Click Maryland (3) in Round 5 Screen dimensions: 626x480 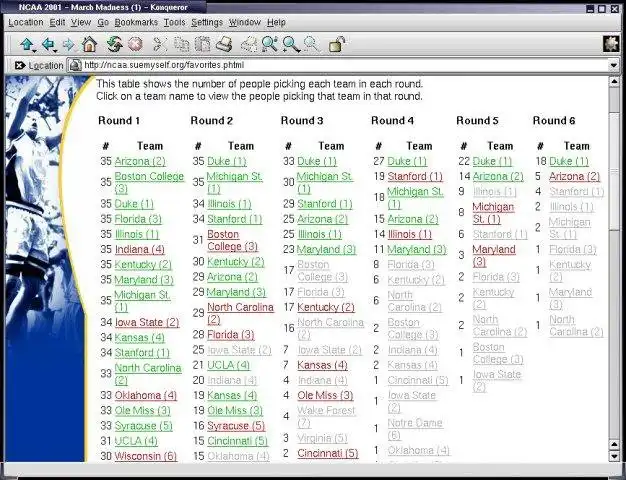[494, 256]
